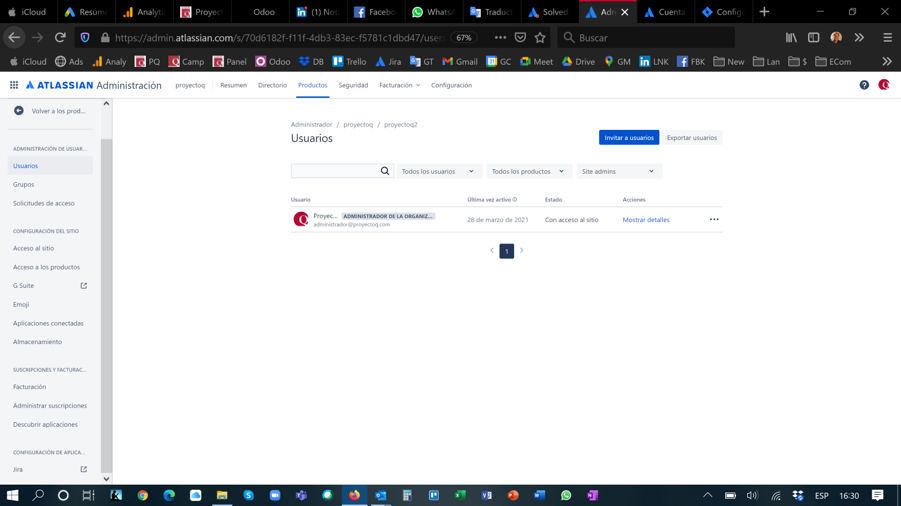The height and width of the screenshot is (506, 901).
Task: Go to the next page arrow in pagination
Action: pos(522,250)
